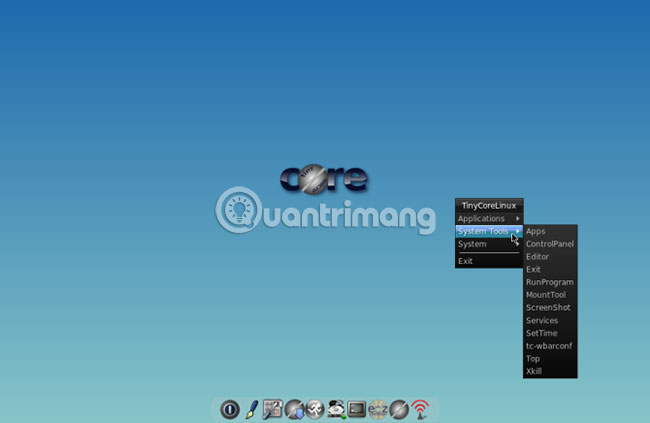Open ControlPanel from the System Tools submenu
The height and width of the screenshot is (423, 650).
point(550,244)
